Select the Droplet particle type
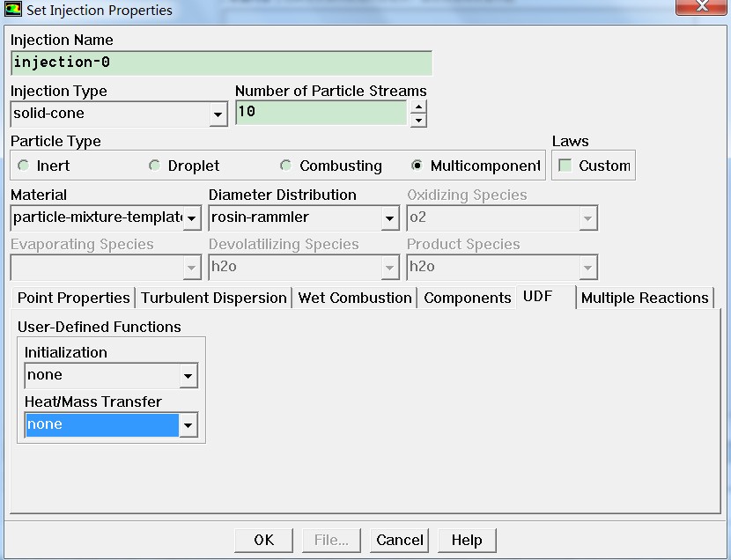The height and width of the screenshot is (560, 731). pyautogui.click(x=155, y=166)
